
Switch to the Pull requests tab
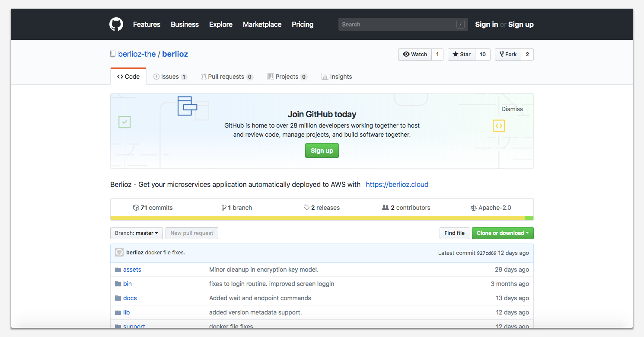pyautogui.click(x=227, y=77)
